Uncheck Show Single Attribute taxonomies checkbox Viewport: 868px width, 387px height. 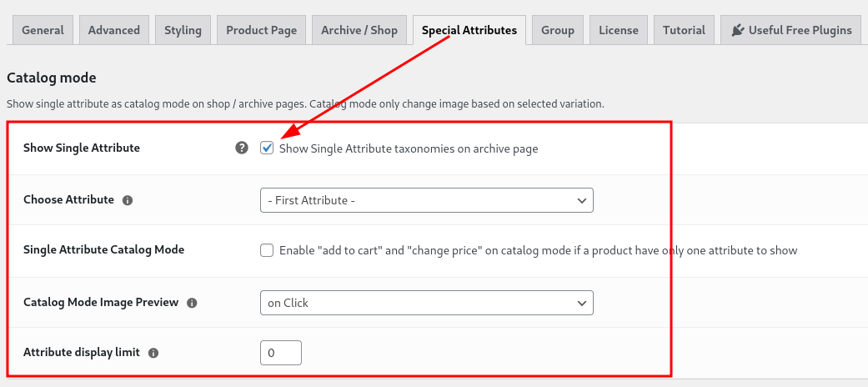coord(267,148)
